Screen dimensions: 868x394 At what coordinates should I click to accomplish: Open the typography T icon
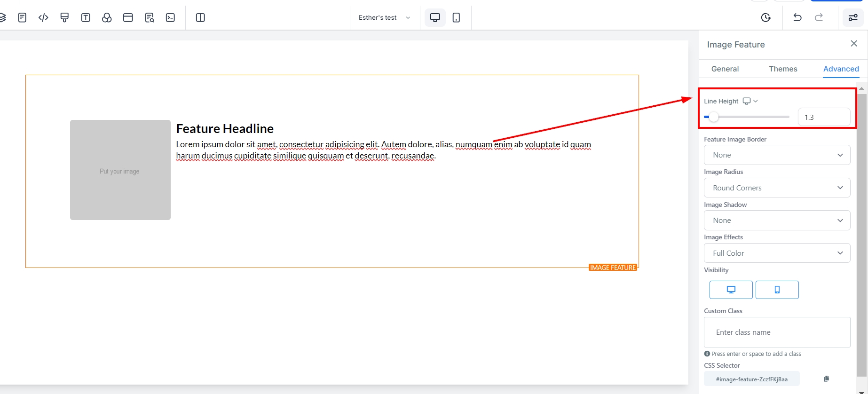[86, 18]
